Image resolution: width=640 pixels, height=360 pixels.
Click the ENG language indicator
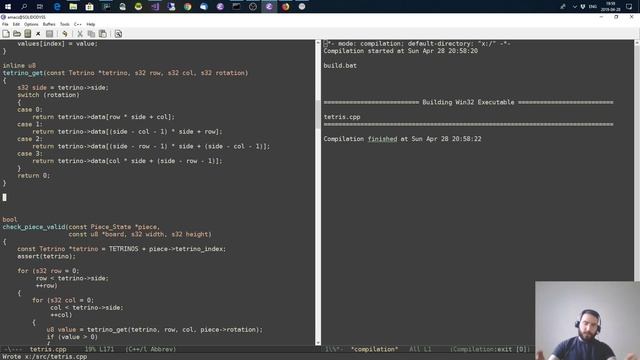pyautogui.click(x=593, y=7)
